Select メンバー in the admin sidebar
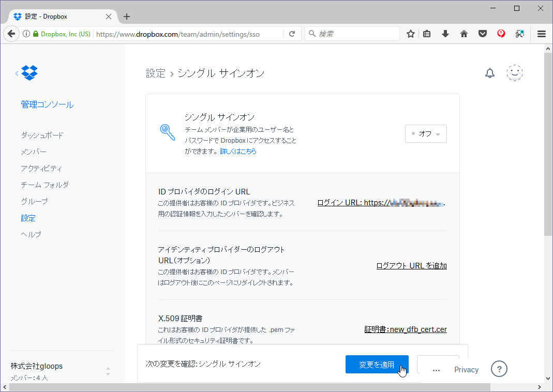The image size is (553, 392). [x=34, y=152]
